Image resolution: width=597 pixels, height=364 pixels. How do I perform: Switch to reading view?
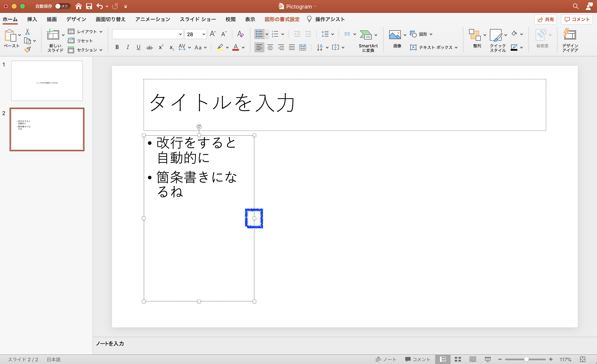[473, 359]
